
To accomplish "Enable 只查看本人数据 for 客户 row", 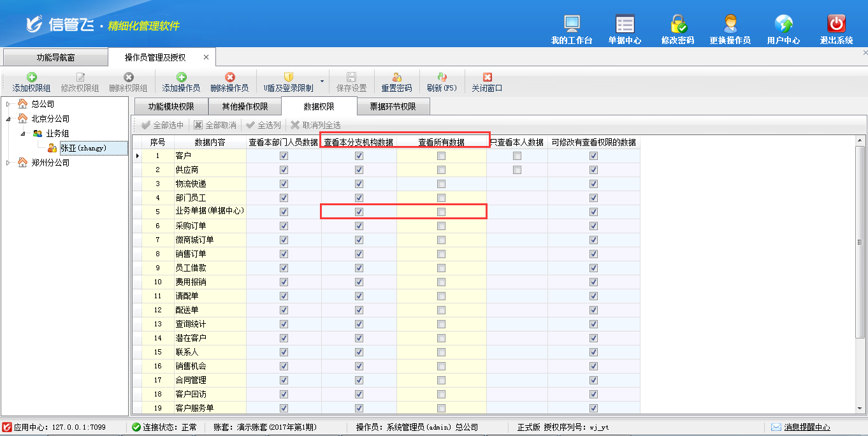I will 517,156.
